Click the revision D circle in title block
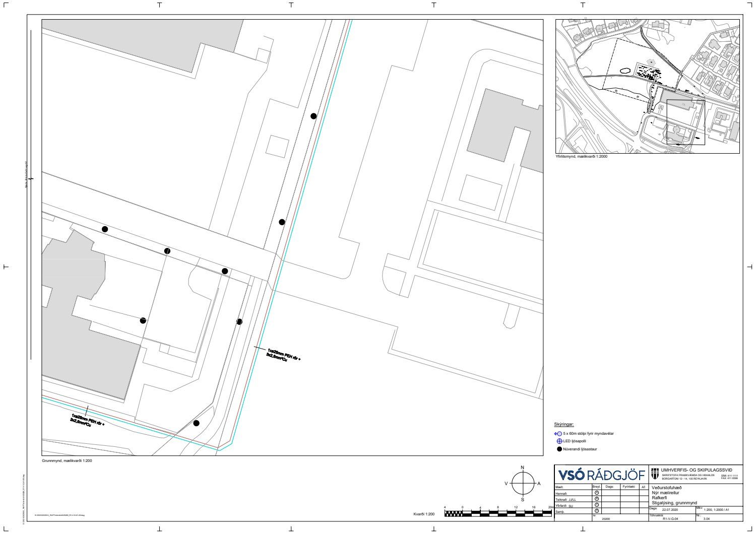This screenshot has height=534, width=756. pyautogui.click(x=597, y=511)
